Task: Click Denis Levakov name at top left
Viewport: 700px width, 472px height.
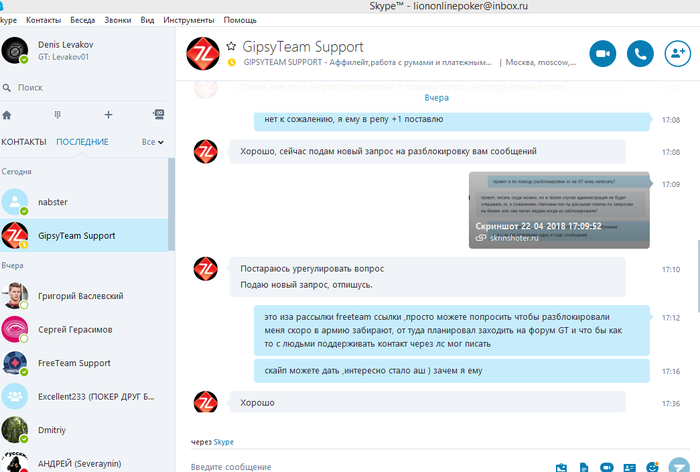Action: [x=66, y=45]
